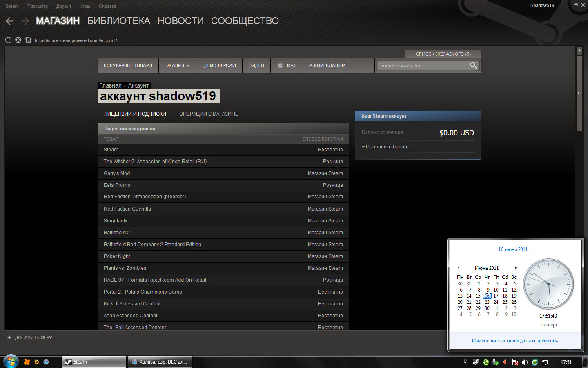Image resolution: width=588 pixels, height=368 pixels.
Task: Switch to the МАГАЗИН section
Action: click(x=58, y=21)
